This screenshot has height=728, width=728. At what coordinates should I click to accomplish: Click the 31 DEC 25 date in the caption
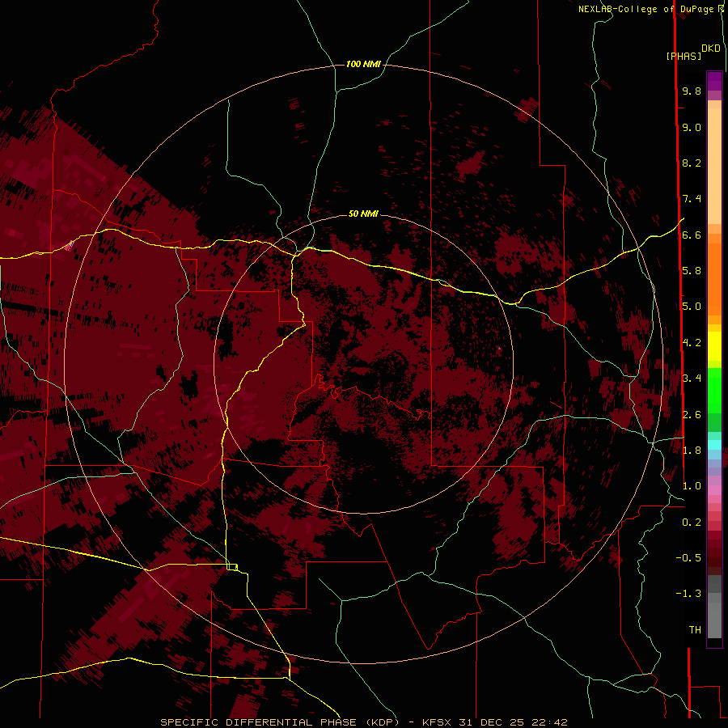coord(491,722)
